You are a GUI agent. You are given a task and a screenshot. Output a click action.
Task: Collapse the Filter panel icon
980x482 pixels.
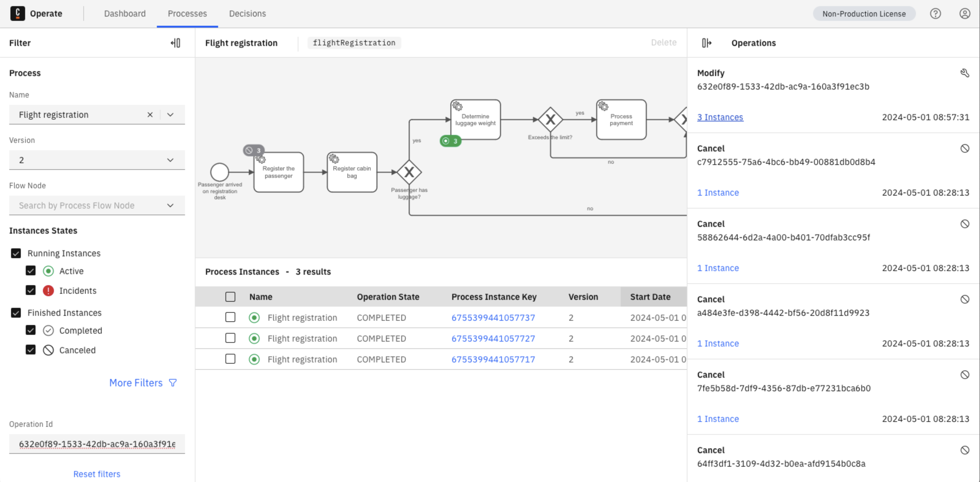[x=175, y=43]
